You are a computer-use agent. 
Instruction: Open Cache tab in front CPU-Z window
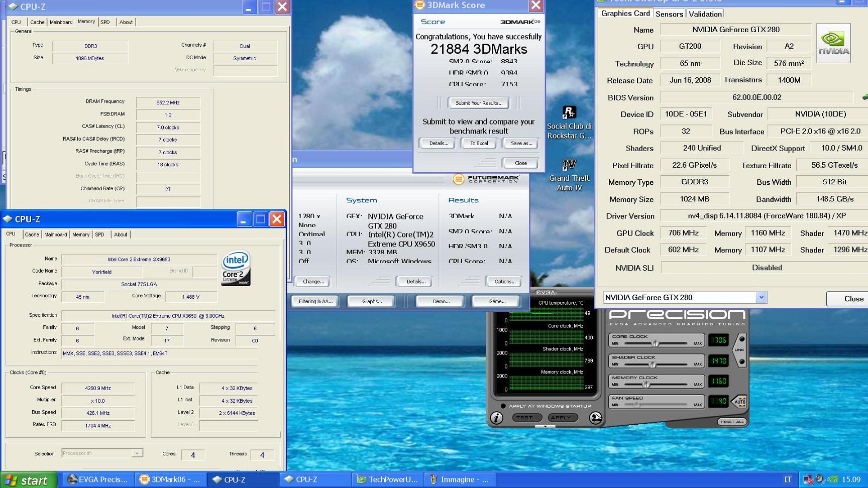click(x=32, y=234)
